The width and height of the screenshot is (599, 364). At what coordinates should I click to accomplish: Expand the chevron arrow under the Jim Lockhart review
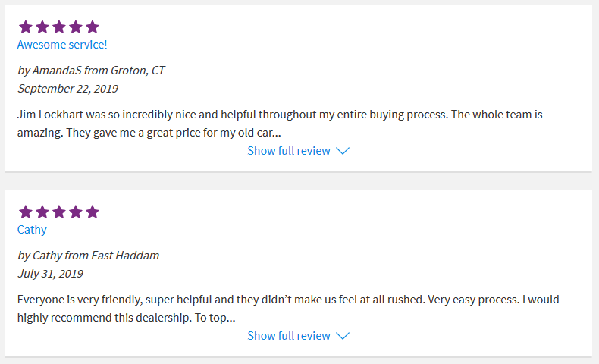343,151
